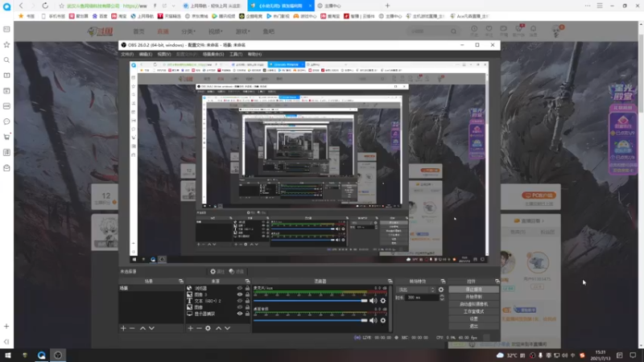644x362 pixels.
Task: Open source properties gear in Sources toolbar
Action: coord(208,328)
